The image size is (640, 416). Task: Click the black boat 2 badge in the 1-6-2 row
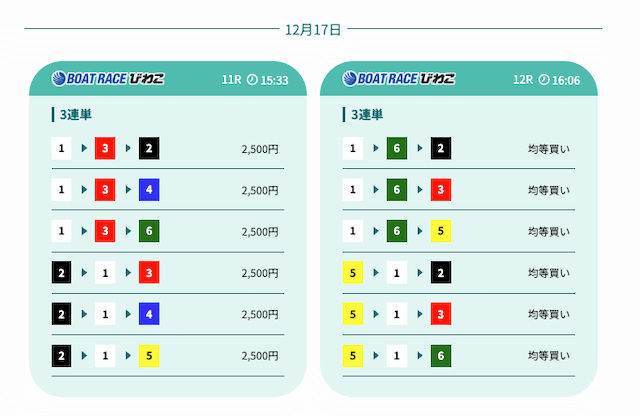click(440, 149)
